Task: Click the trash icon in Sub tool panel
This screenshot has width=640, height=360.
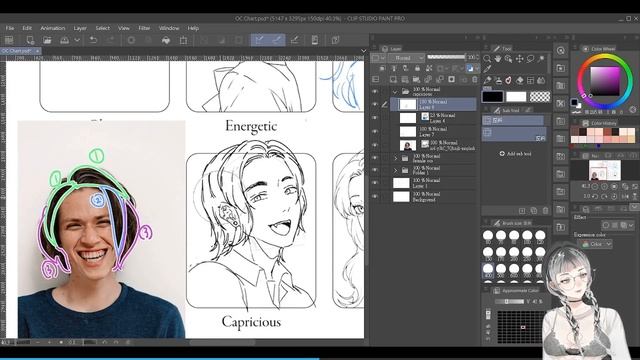Action: [x=546, y=211]
